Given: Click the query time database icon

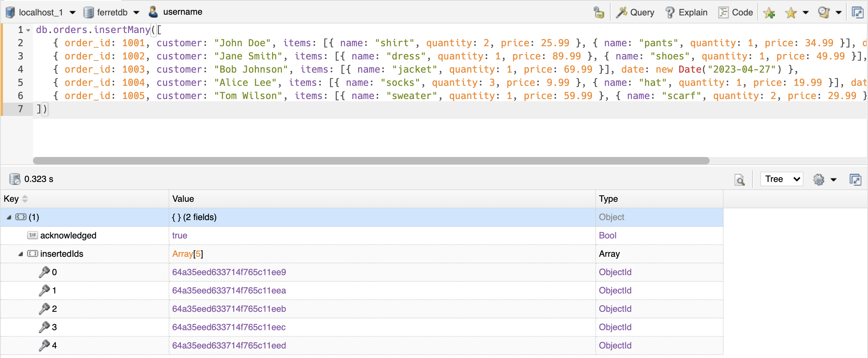Looking at the screenshot, I should (x=15, y=179).
